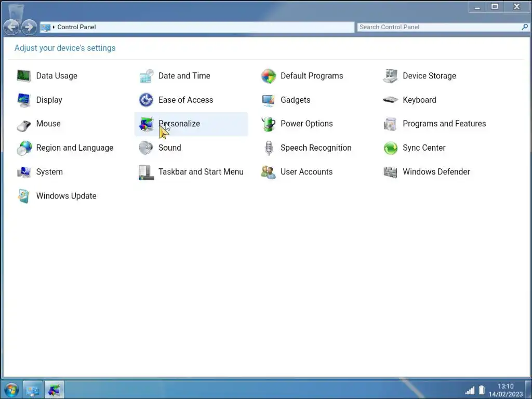
Task: Click the Data Usage label
Action: (57, 76)
